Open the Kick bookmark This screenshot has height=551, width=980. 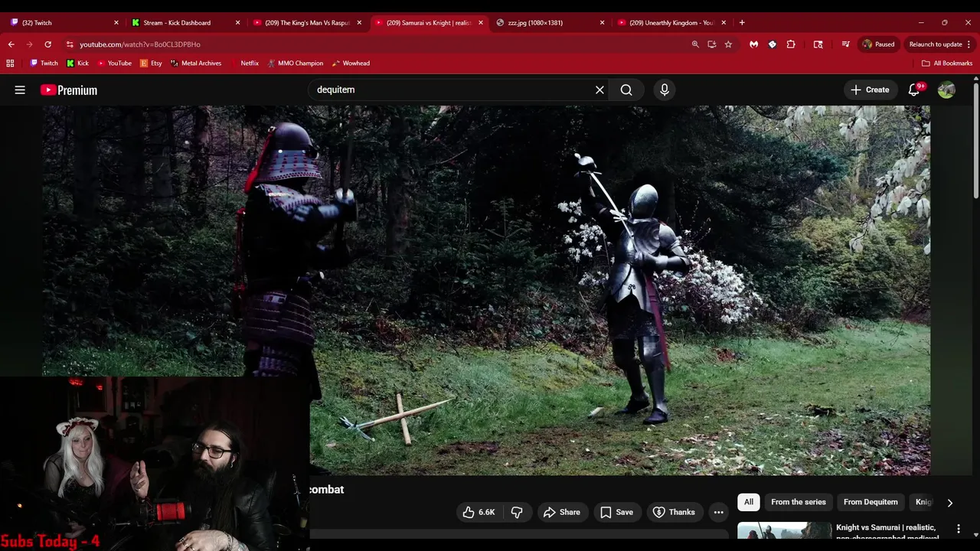pos(77,64)
